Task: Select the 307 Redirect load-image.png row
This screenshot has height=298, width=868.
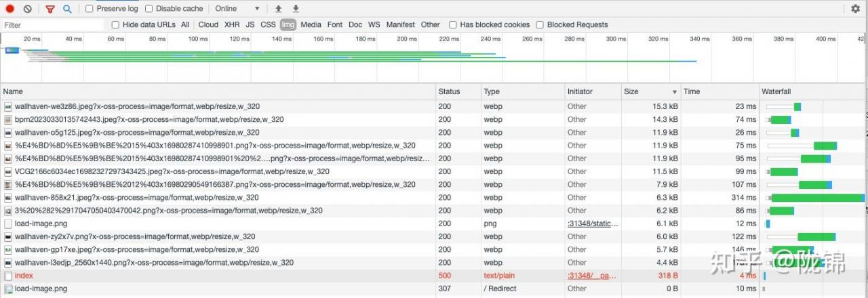Action: coord(434,289)
